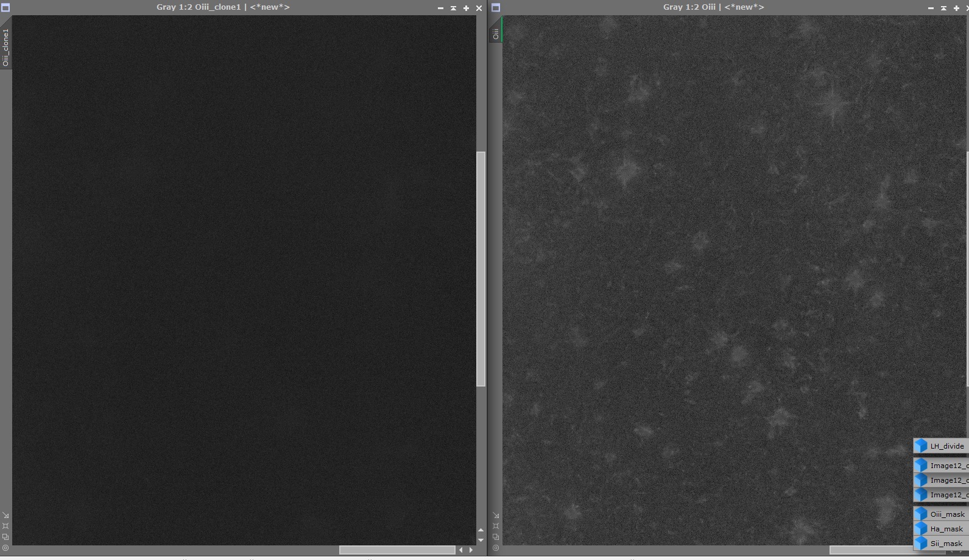Open the Oiii_clone1 window menu icon
This screenshot has width=969, height=560.
[x=5, y=8]
